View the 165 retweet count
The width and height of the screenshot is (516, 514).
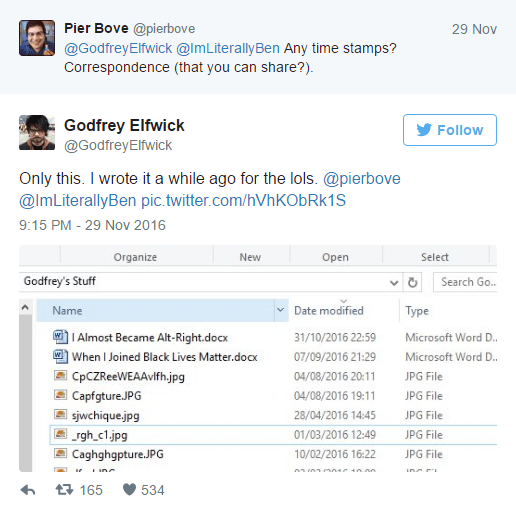click(x=91, y=490)
